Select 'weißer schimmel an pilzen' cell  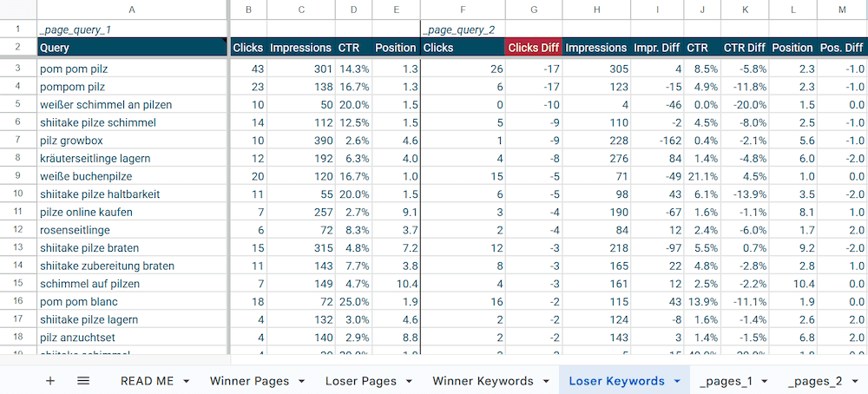coord(132,105)
